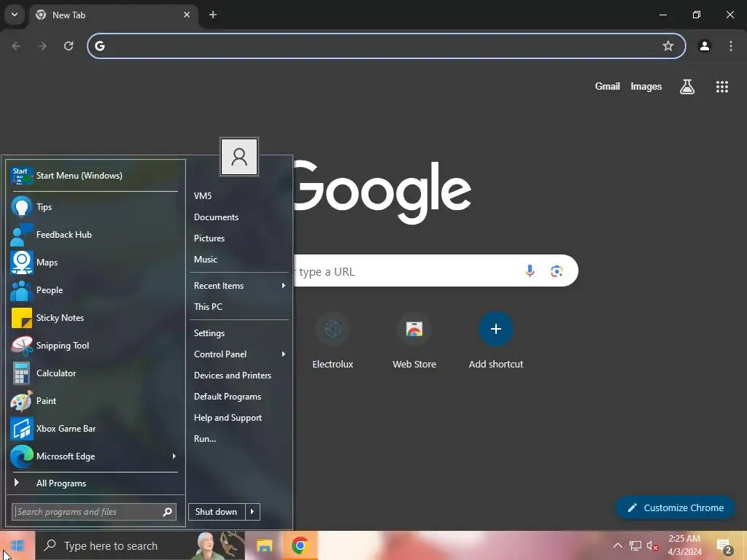
Task: Open the Search Labs flask icon
Action: point(687,87)
